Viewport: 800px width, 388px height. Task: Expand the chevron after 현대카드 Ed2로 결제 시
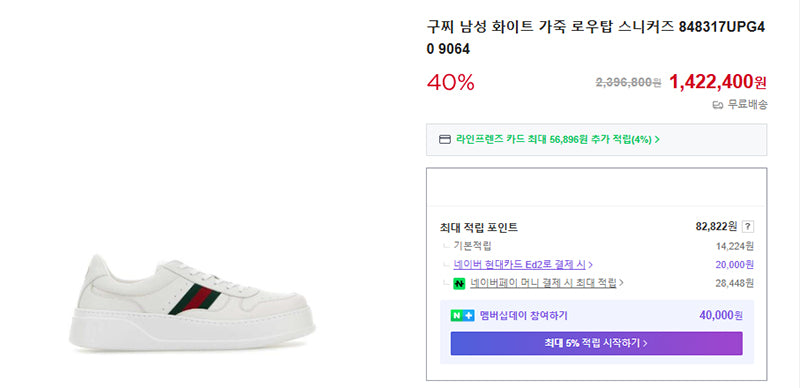pos(590,264)
